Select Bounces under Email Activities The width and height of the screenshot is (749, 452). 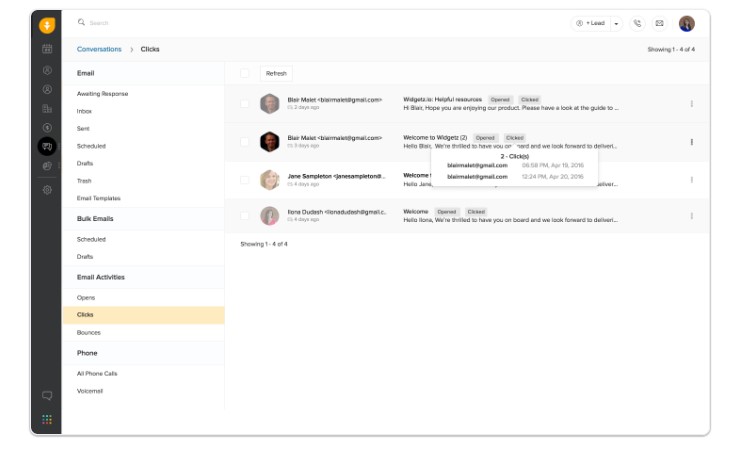pos(88,332)
